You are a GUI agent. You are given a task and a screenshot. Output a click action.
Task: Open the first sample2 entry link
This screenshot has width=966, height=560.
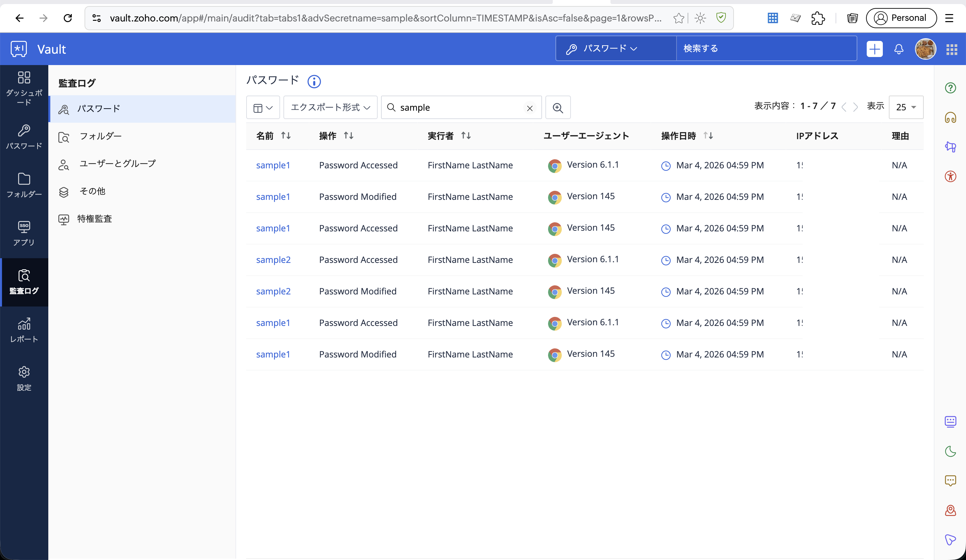pos(273,260)
